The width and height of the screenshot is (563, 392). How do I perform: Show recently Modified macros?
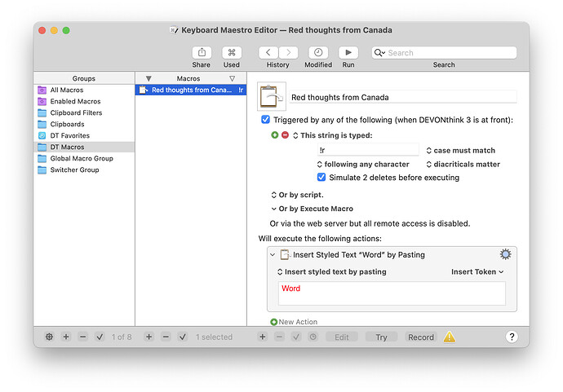tap(318, 53)
